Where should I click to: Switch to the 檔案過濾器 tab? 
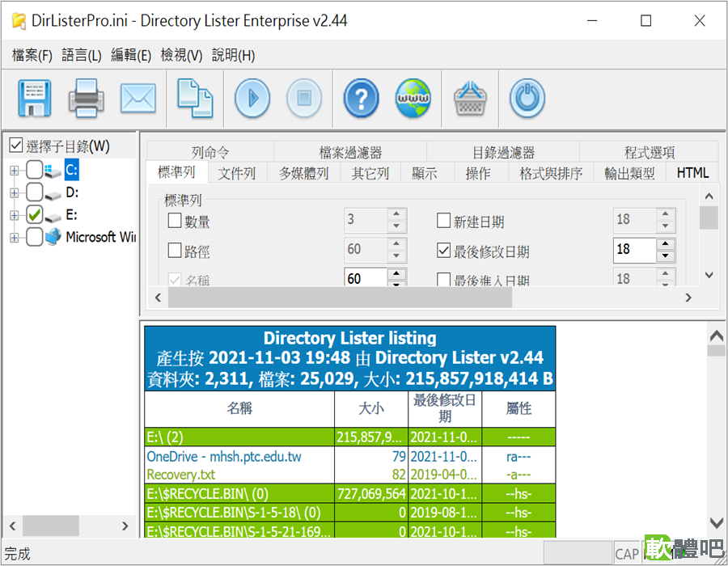350,152
